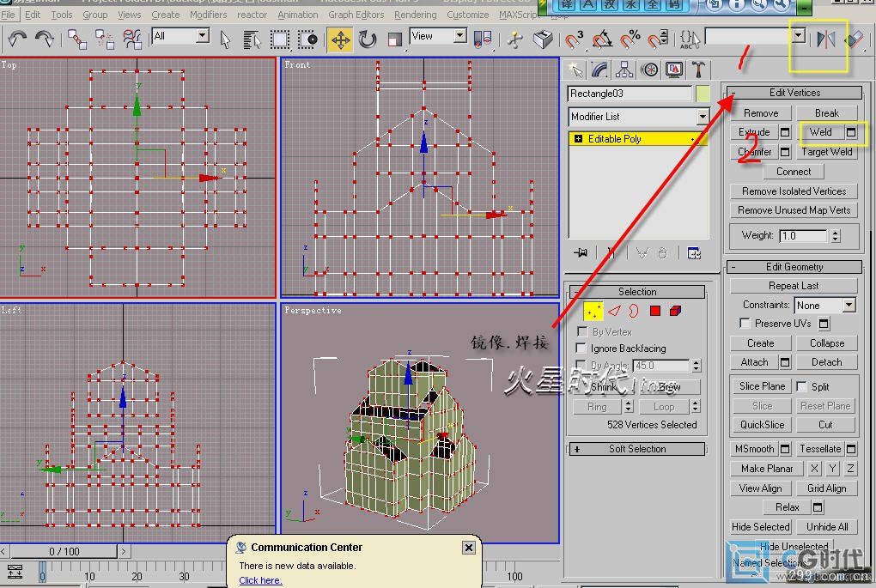This screenshot has width=876, height=588.
Task: Toggle the Percent Snap icon
Action: pyautogui.click(x=630, y=39)
